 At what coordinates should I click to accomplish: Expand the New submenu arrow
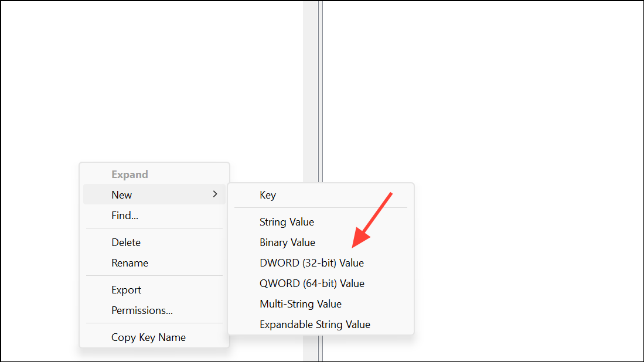tap(215, 194)
